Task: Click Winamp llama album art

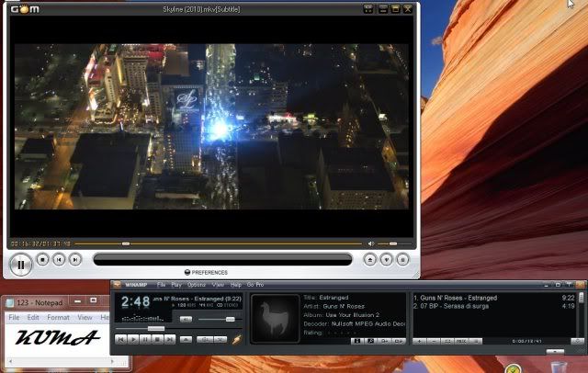Action: tap(276, 318)
